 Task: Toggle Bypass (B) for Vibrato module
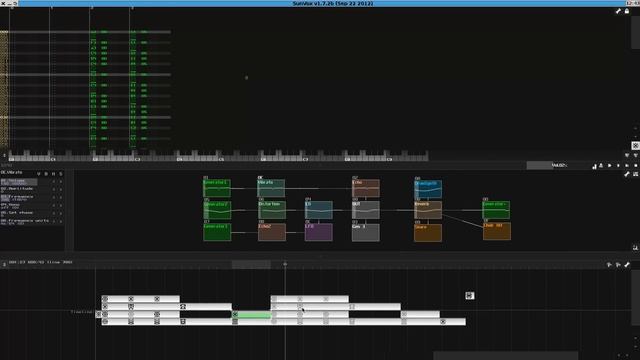[46, 174]
